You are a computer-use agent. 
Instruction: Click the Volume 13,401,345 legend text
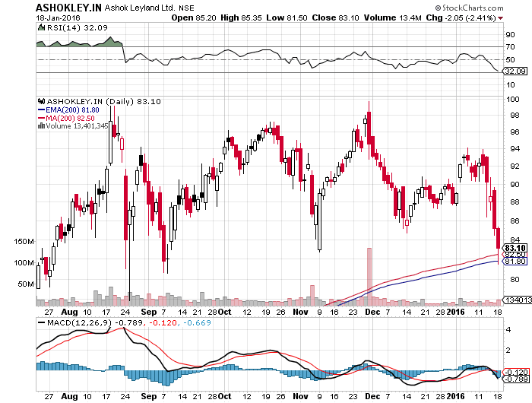pos(77,126)
